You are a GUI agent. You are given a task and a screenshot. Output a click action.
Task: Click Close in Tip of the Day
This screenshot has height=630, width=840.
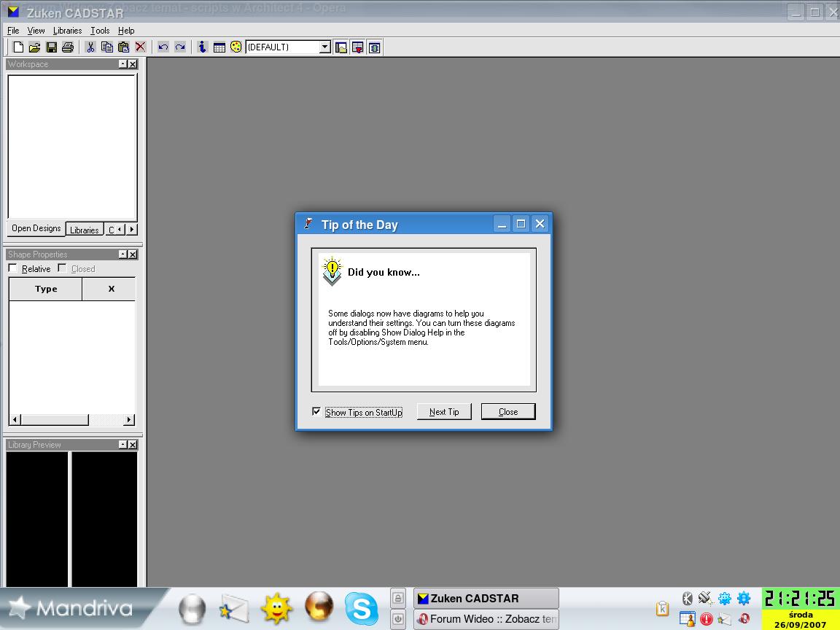pyautogui.click(x=508, y=411)
